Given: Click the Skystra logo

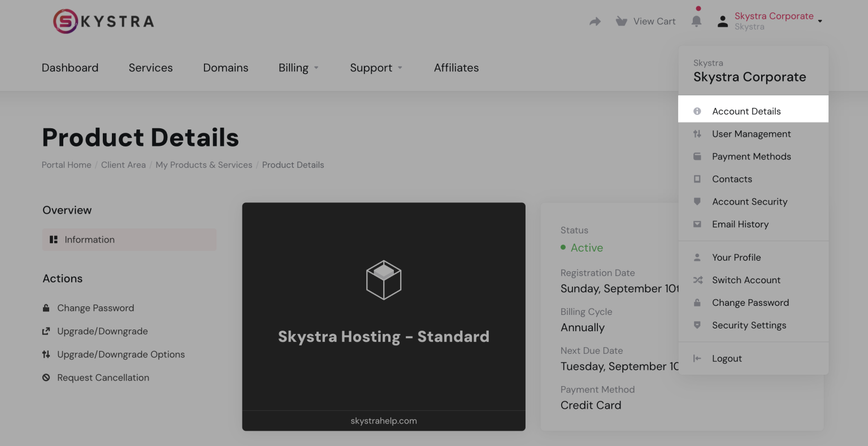Looking at the screenshot, I should point(102,21).
